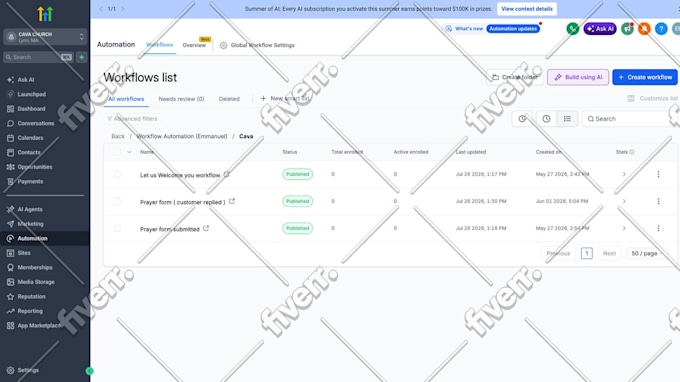
Task: Open the blue help question mark icon
Action: (661, 29)
